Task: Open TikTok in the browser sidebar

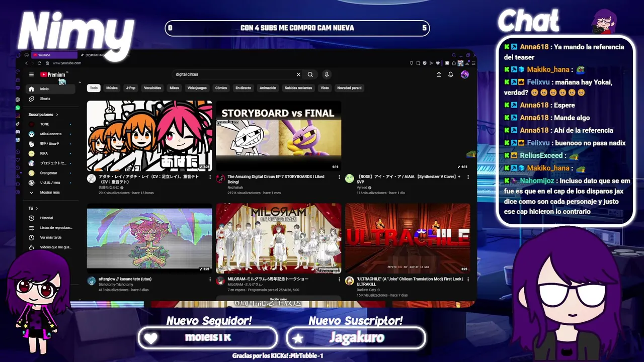Action: 18,124
